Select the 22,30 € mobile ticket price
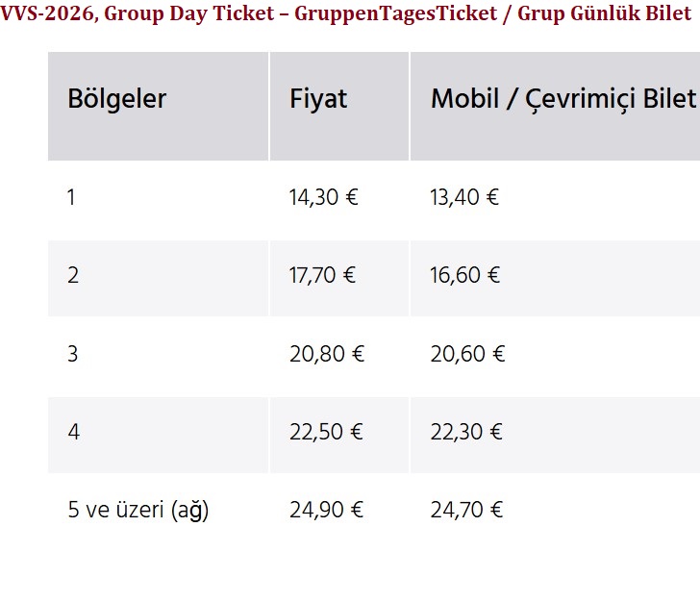The image size is (700, 602). 466,432
